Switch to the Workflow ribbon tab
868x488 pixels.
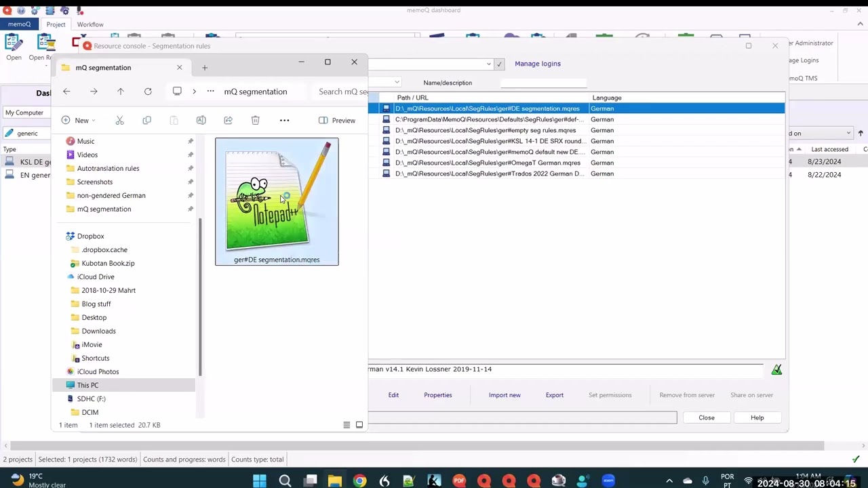point(90,24)
